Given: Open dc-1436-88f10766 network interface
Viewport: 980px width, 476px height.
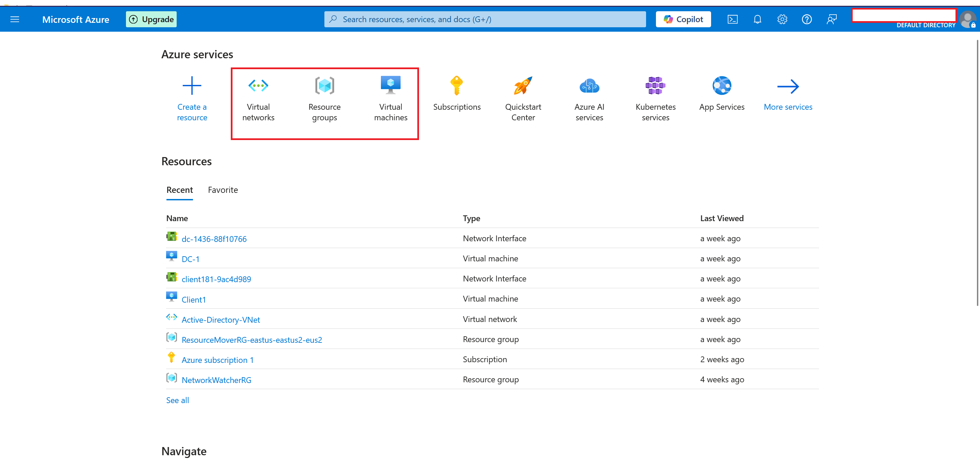Looking at the screenshot, I should coord(214,239).
